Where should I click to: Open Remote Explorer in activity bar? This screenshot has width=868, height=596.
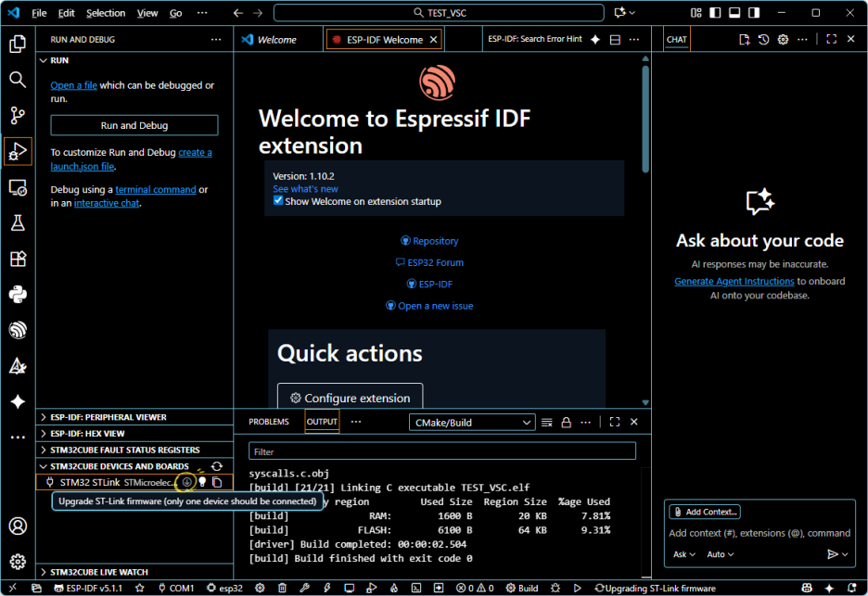[18, 187]
